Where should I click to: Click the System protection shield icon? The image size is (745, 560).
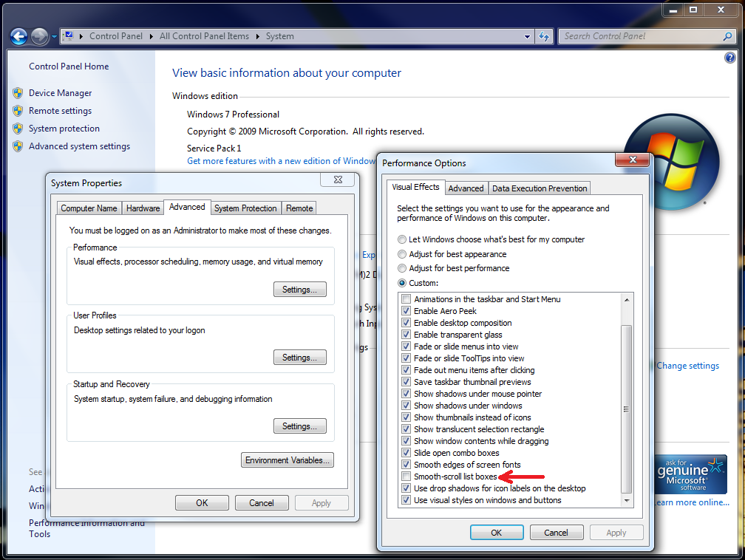click(x=18, y=129)
